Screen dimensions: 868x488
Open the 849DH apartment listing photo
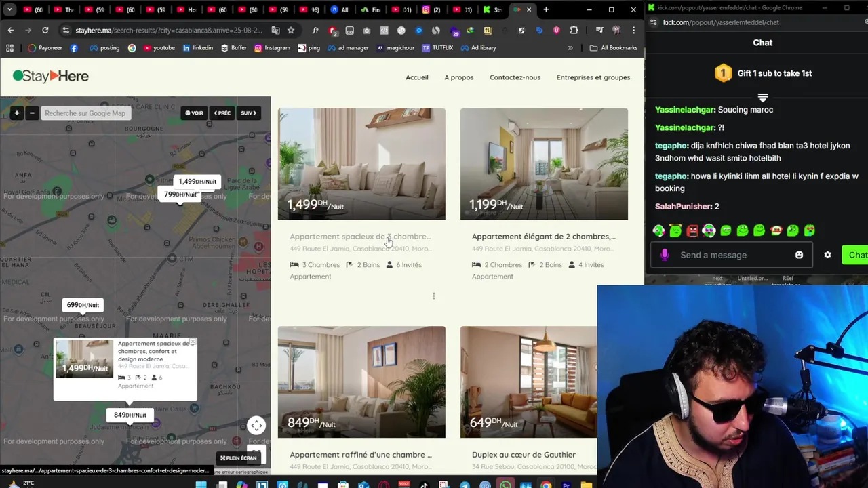(x=361, y=382)
